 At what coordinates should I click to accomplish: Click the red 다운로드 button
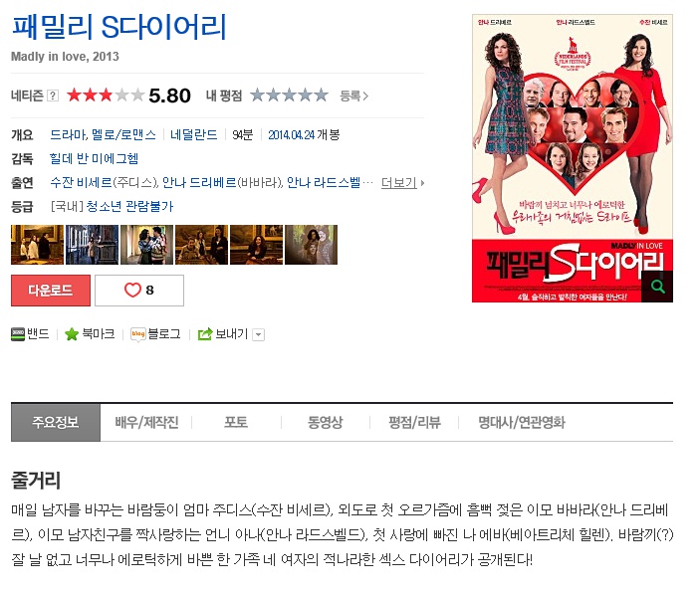click(51, 291)
